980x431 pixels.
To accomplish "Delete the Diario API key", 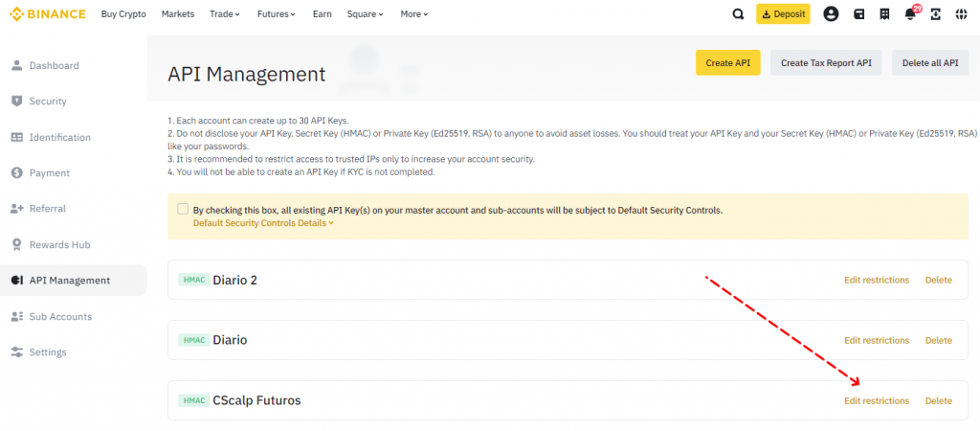I will tap(938, 340).
